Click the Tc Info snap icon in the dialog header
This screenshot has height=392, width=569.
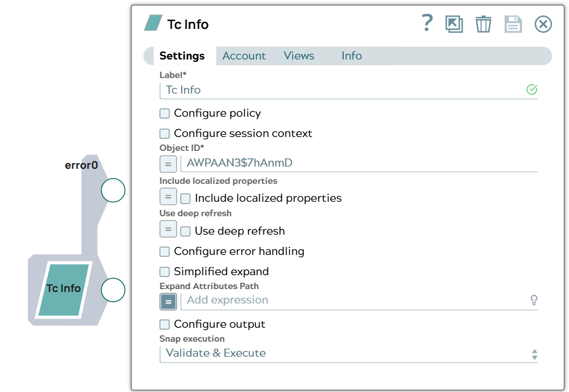(153, 23)
